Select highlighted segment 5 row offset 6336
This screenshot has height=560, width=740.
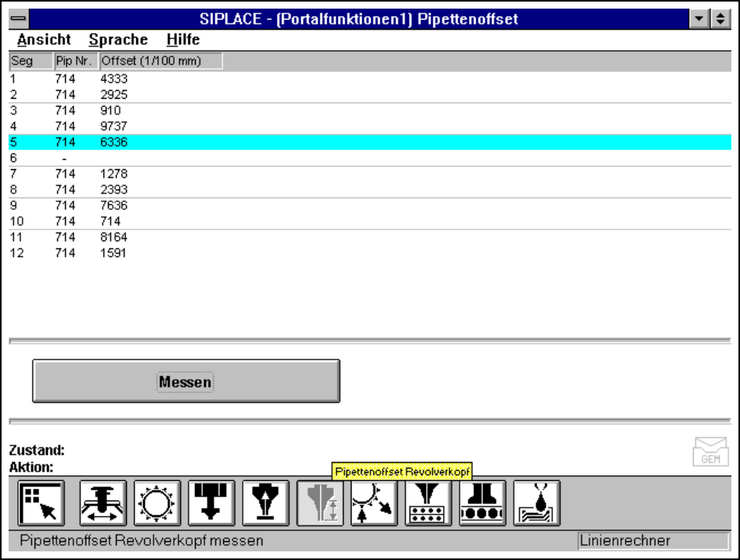click(x=370, y=142)
